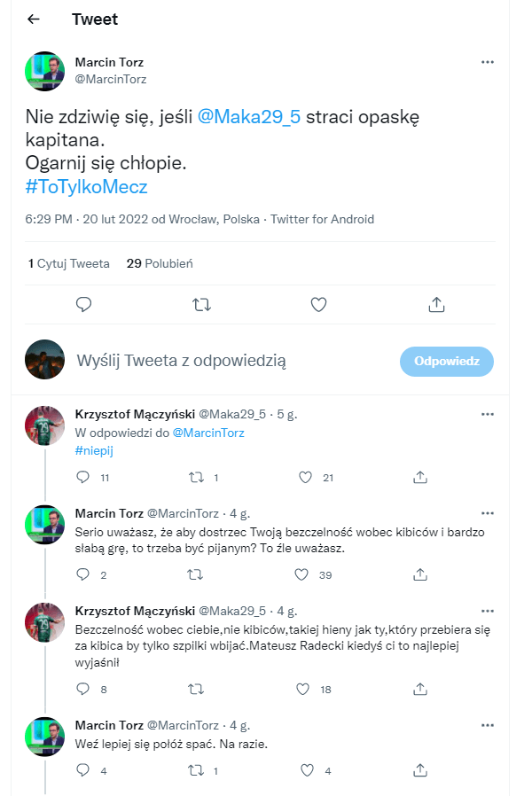532x796 pixels.
Task: Like the main tweet with the heart icon
Action: coord(319,305)
